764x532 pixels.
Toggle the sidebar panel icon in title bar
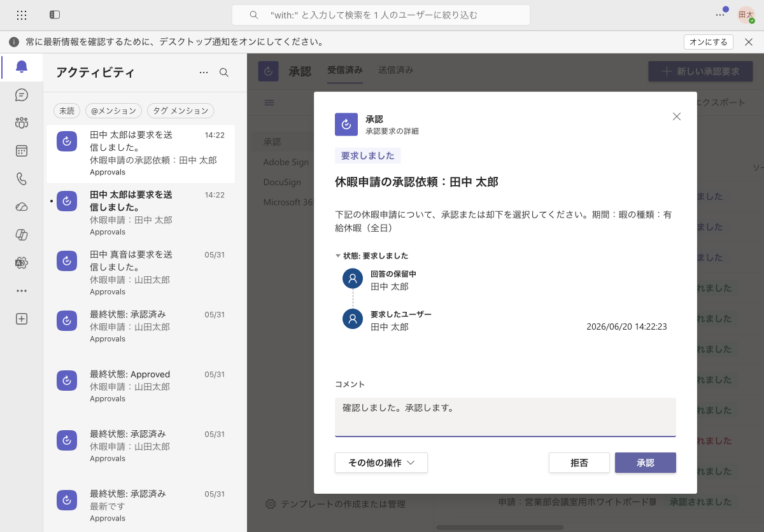(55, 15)
